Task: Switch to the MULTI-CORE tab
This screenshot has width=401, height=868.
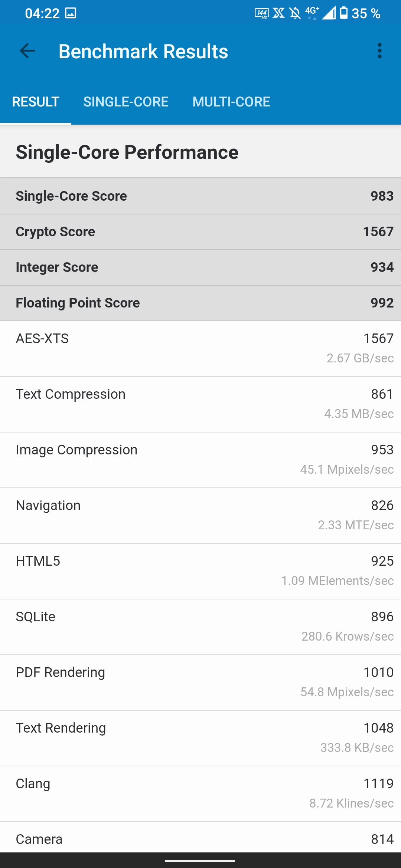Action: pyautogui.click(x=231, y=102)
